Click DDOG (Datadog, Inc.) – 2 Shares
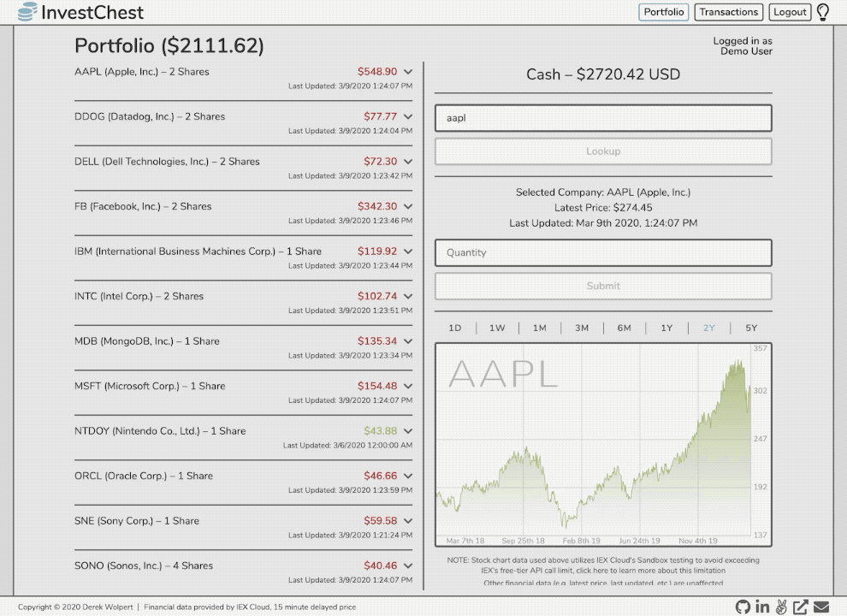The height and width of the screenshot is (616, 847). pos(150,116)
